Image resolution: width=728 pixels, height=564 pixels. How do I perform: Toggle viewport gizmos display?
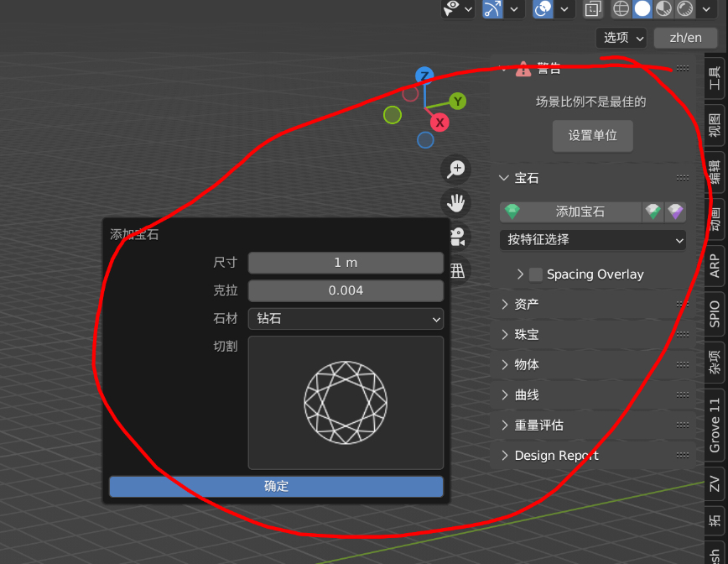click(492, 8)
